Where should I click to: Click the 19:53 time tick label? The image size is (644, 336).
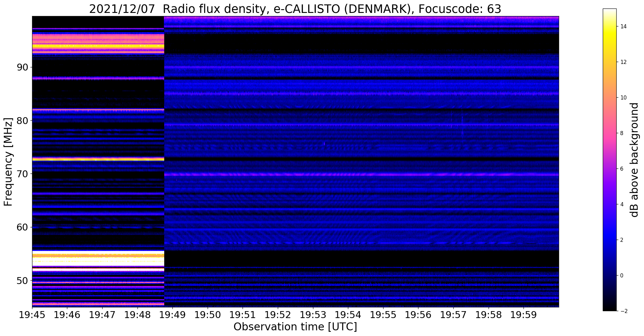(x=313, y=315)
